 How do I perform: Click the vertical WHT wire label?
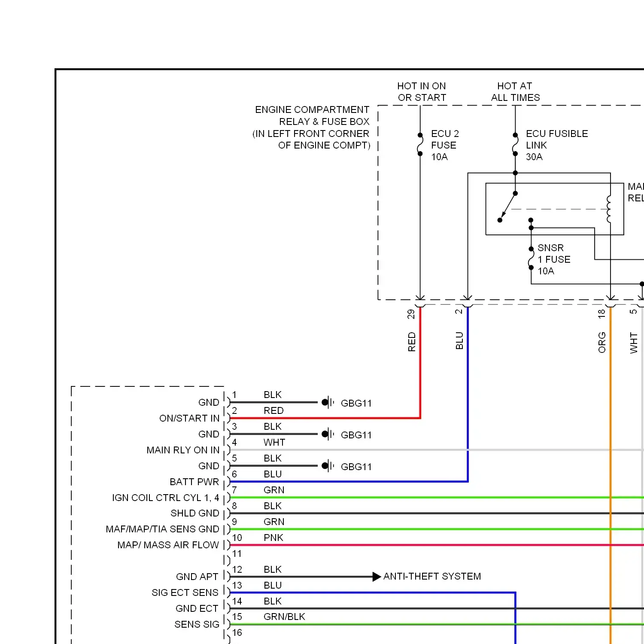coord(634,343)
